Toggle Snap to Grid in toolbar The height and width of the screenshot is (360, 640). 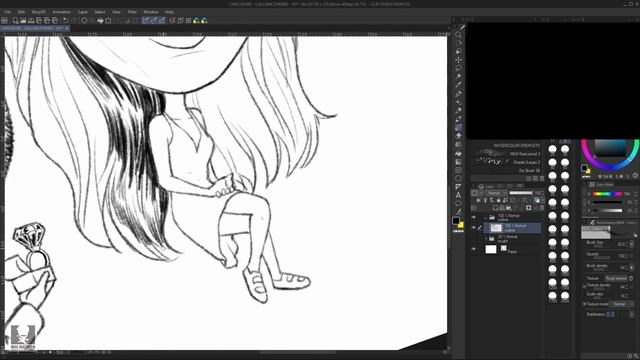click(x=162, y=20)
